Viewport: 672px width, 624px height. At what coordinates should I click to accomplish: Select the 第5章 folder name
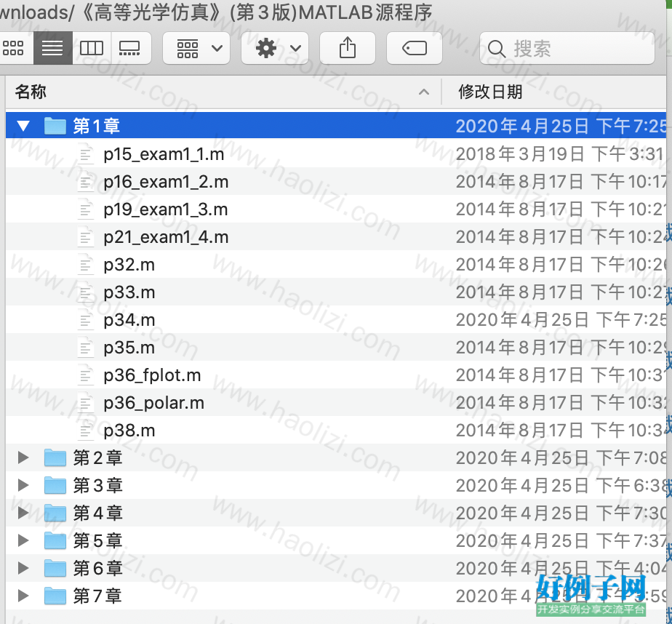[x=97, y=540]
